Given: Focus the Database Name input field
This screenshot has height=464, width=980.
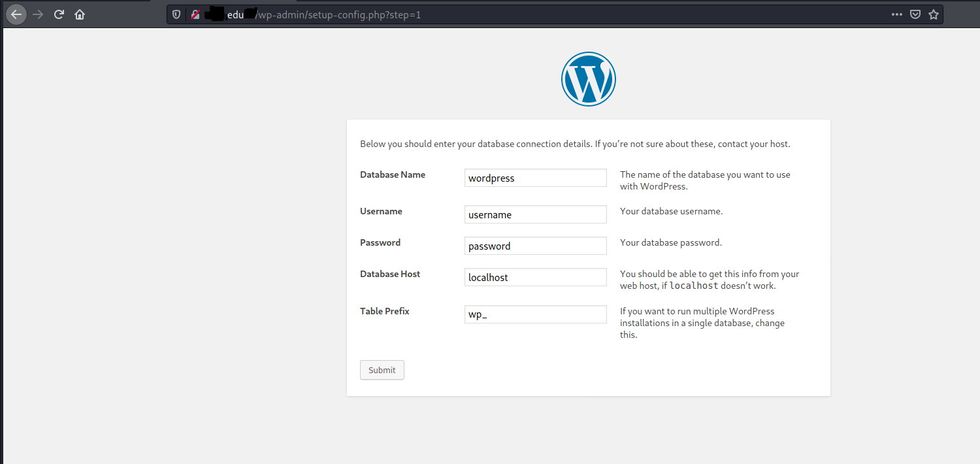Looking at the screenshot, I should tap(536, 178).
